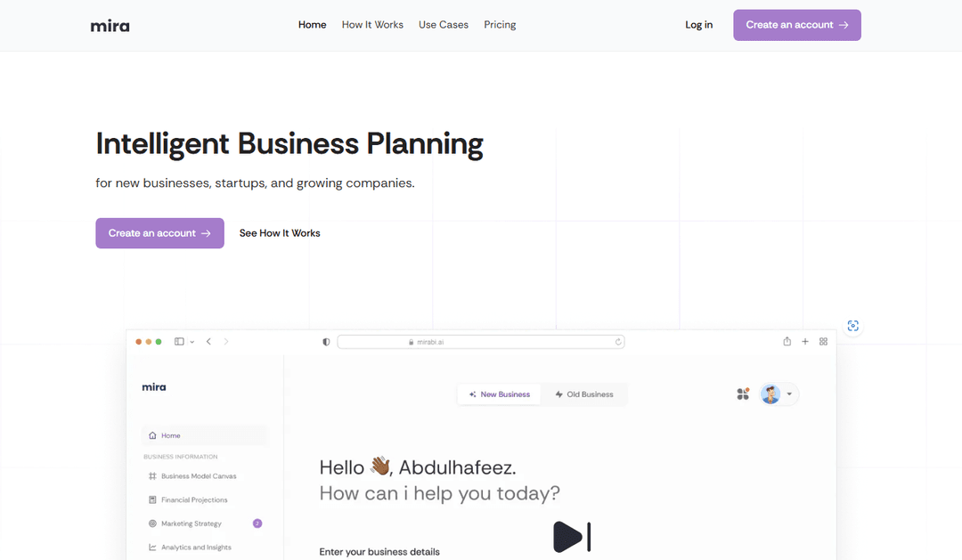Click the mira logo in the header
The height and width of the screenshot is (560, 962).
coord(110,26)
